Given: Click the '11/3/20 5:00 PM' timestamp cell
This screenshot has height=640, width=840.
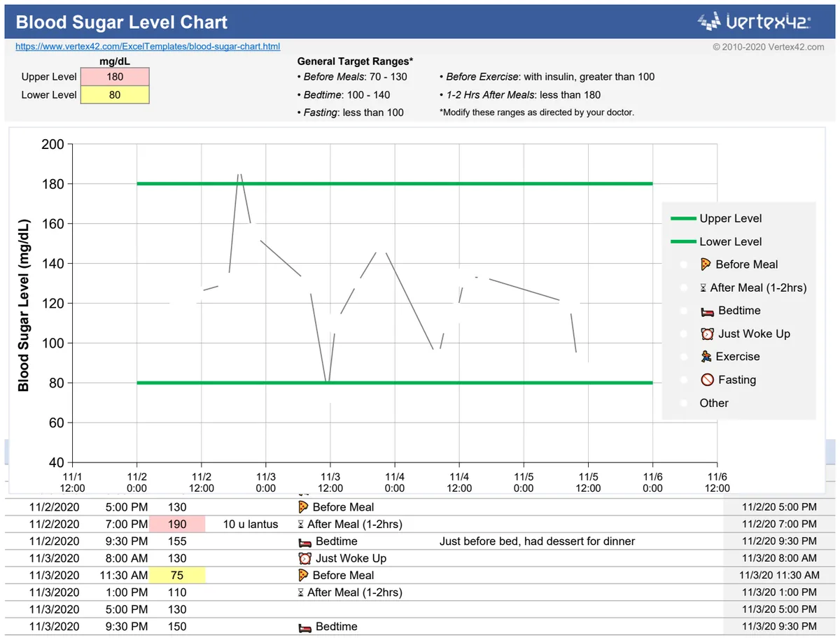Looking at the screenshot, I should tap(779, 610).
